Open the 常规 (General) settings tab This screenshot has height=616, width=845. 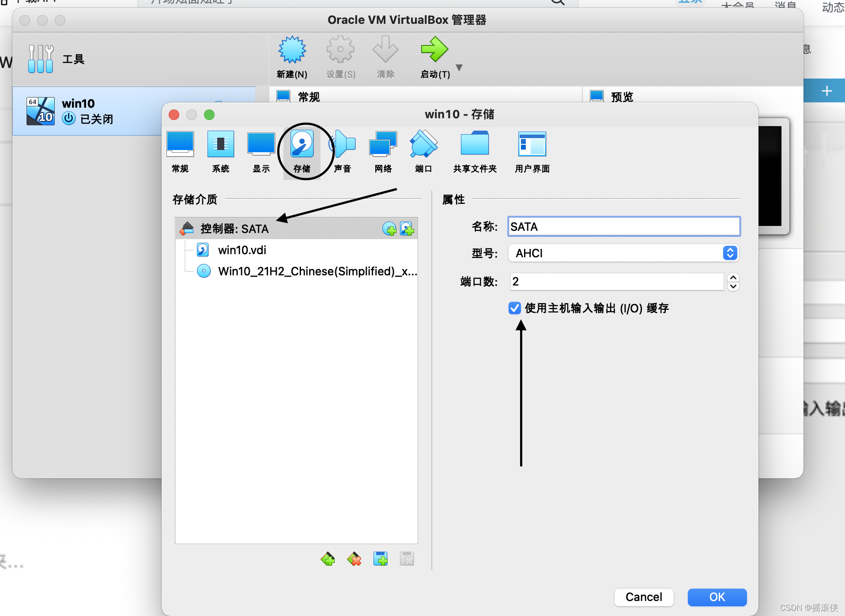(x=180, y=152)
